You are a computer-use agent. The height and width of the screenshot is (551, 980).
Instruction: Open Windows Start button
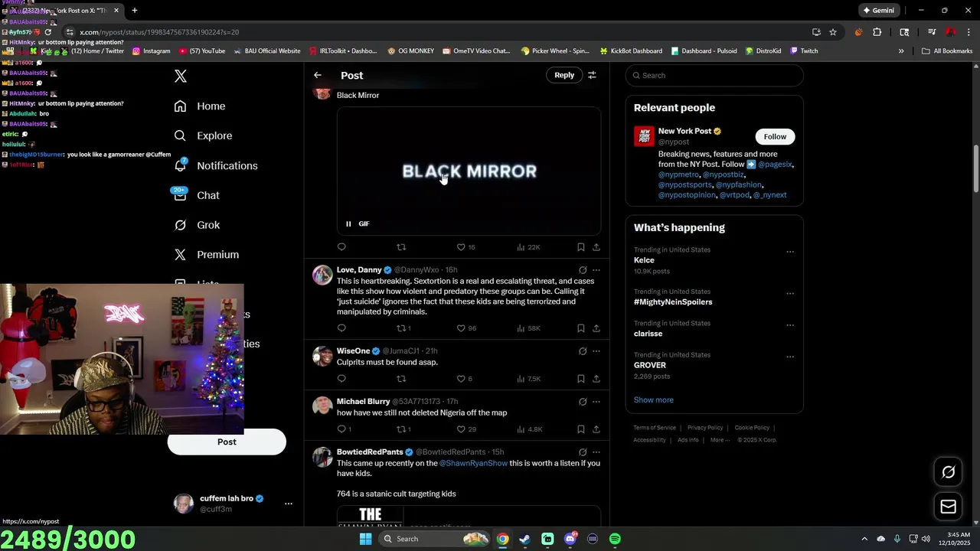pyautogui.click(x=366, y=539)
